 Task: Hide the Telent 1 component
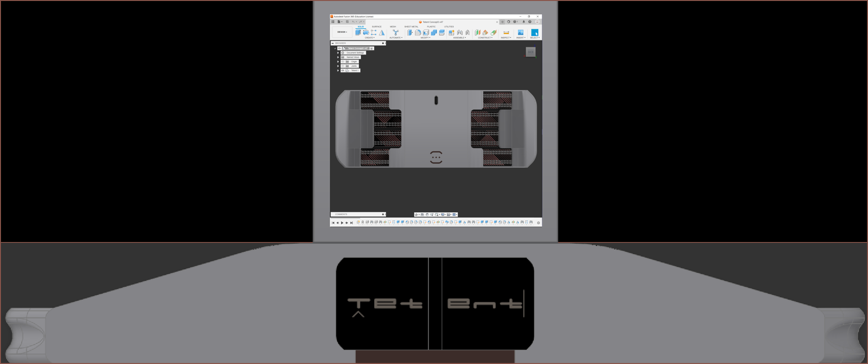tap(343, 71)
